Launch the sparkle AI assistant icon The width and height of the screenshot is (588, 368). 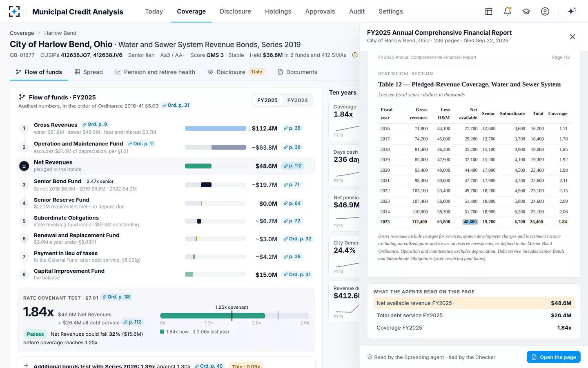(x=572, y=11)
